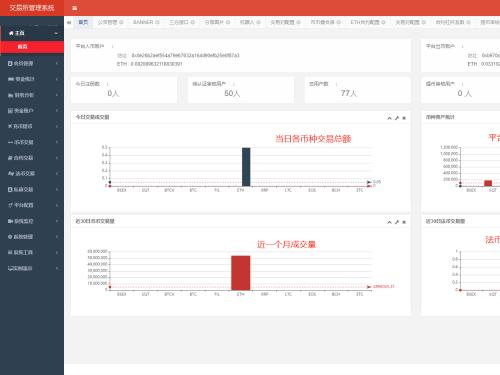Toggle the sidebar with the hamburger icon
The image size is (500, 375).
click(x=74, y=8)
